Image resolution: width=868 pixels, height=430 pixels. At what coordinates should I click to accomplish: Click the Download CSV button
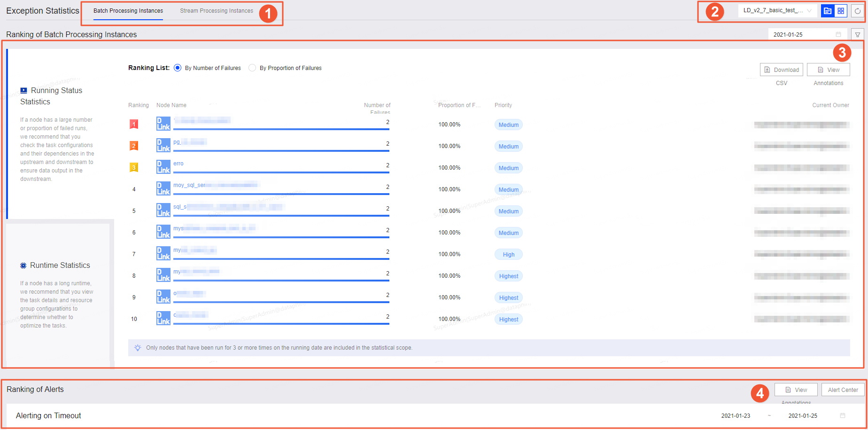click(782, 70)
